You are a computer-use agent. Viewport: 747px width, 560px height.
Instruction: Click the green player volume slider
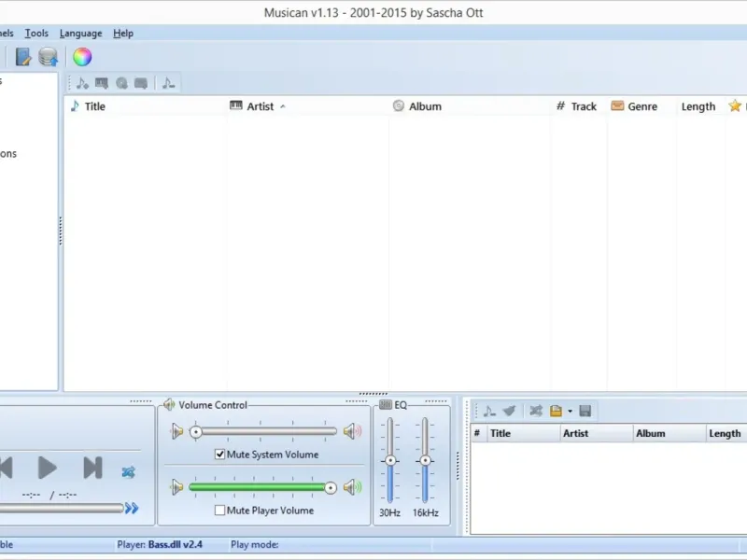[x=263, y=487]
